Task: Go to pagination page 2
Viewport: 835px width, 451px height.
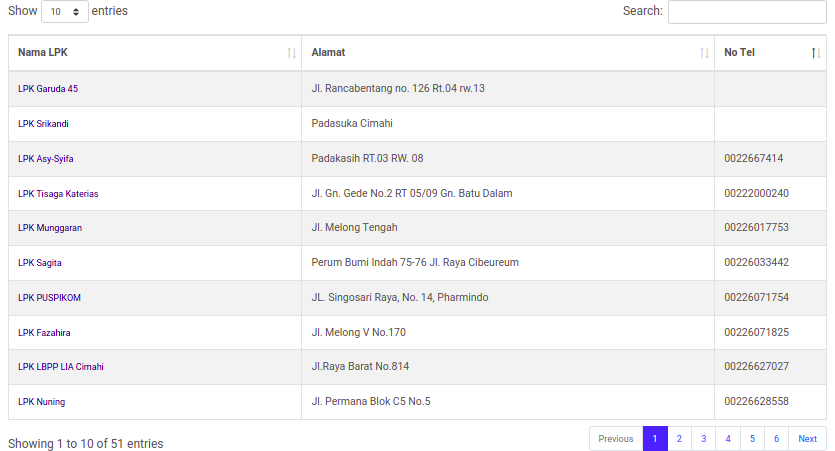Action: (x=679, y=439)
